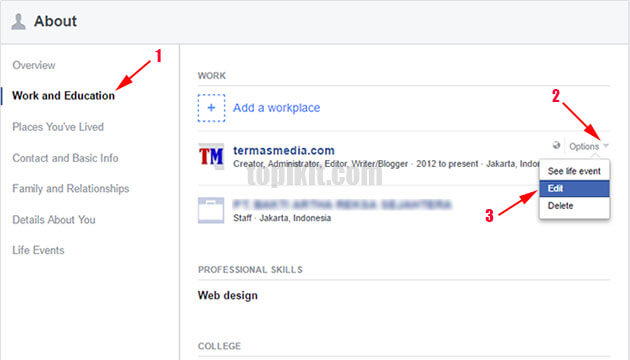630x360 pixels.
Task: Click the globe privacy icon beside Options
Action: point(556,145)
